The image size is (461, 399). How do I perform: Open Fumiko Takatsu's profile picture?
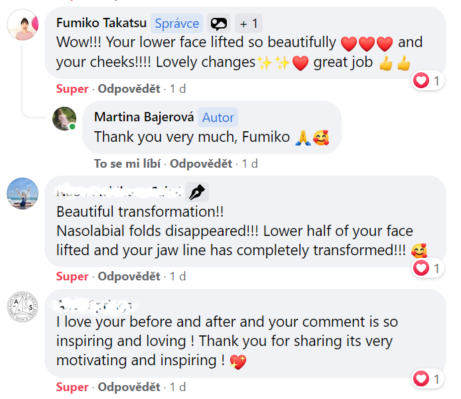[x=23, y=25]
